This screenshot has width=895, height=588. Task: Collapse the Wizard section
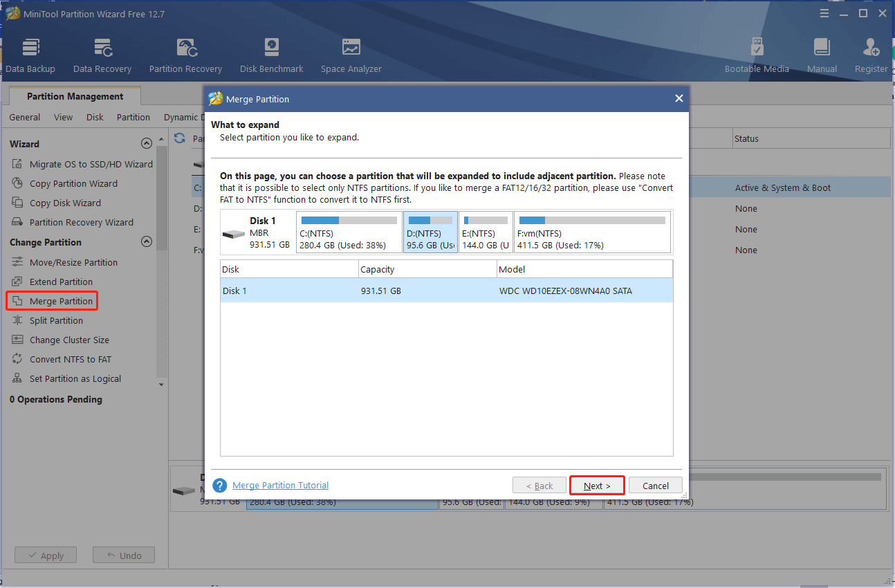tap(146, 144)
